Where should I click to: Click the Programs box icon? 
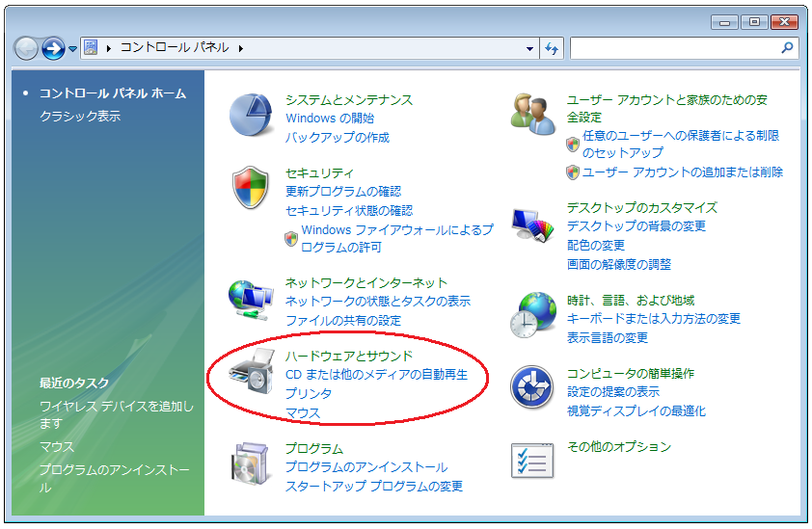tap(252, 464)
